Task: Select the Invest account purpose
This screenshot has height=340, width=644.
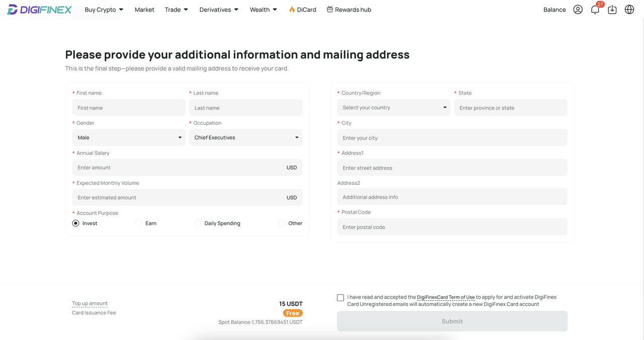Action: pyautogui.click(x=76, y=223)
